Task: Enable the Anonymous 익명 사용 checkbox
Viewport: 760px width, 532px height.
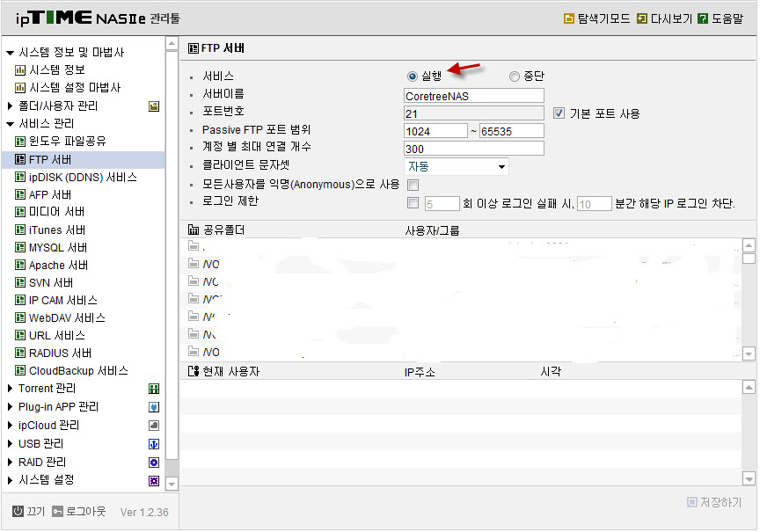Action: coord(413,185)
